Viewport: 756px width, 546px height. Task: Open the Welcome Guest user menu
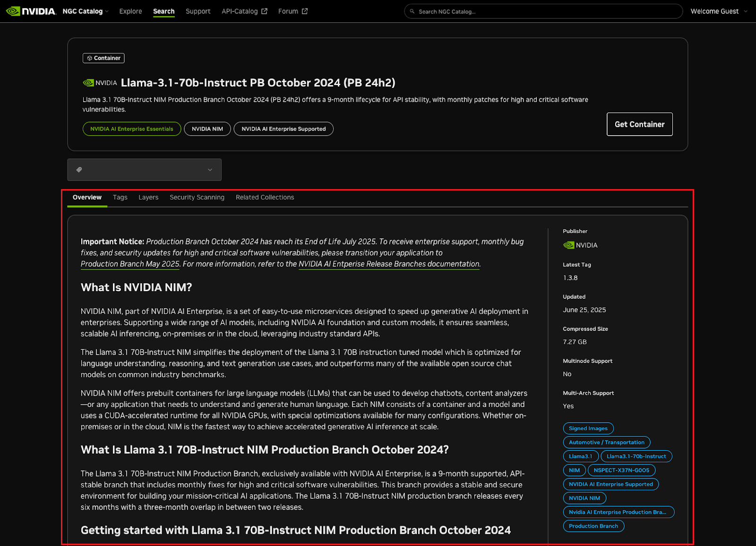click(719, 11)
